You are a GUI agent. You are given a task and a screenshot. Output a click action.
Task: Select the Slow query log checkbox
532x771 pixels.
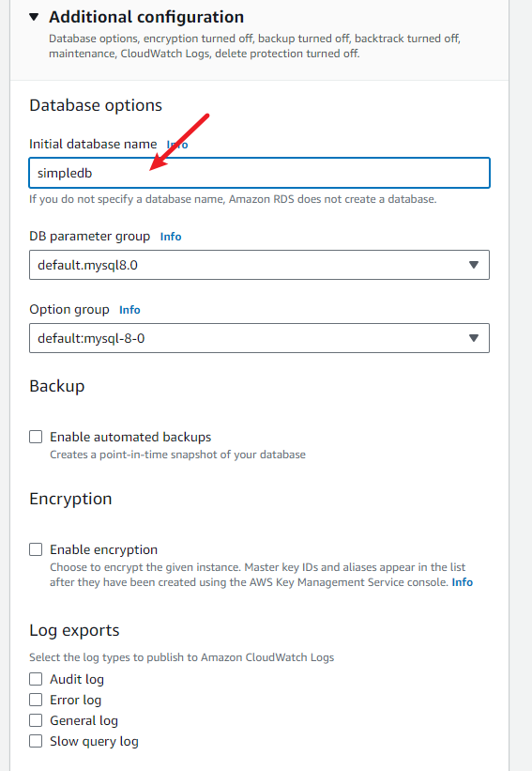pyautogui.click(x=36, y=741)
